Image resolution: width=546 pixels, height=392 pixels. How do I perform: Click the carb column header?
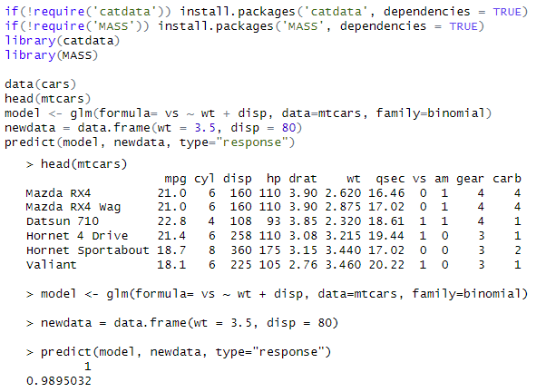click(x=507, y=179)
